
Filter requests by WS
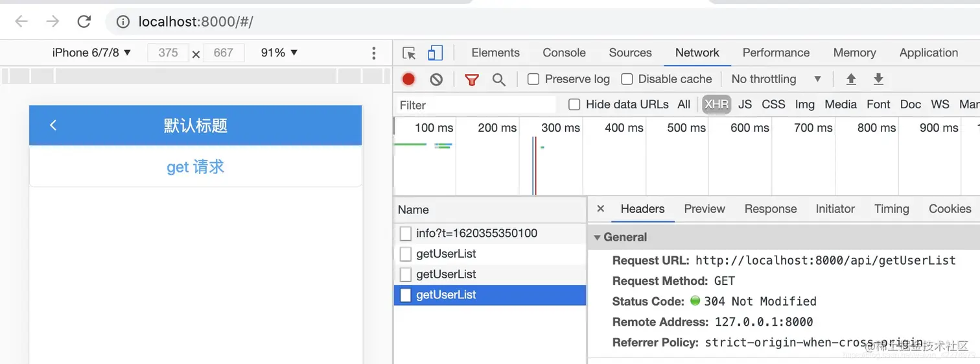pyautogui.click(x=940, y=104)
